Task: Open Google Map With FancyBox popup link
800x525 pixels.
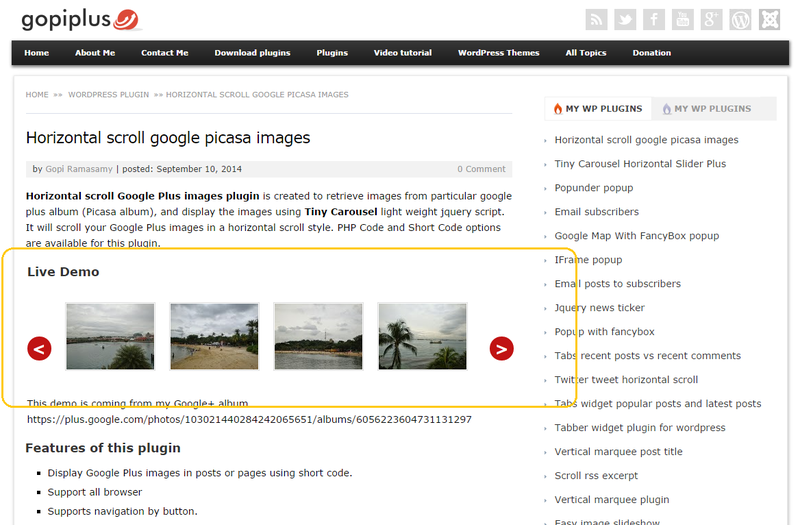Action: click(637, 236)
